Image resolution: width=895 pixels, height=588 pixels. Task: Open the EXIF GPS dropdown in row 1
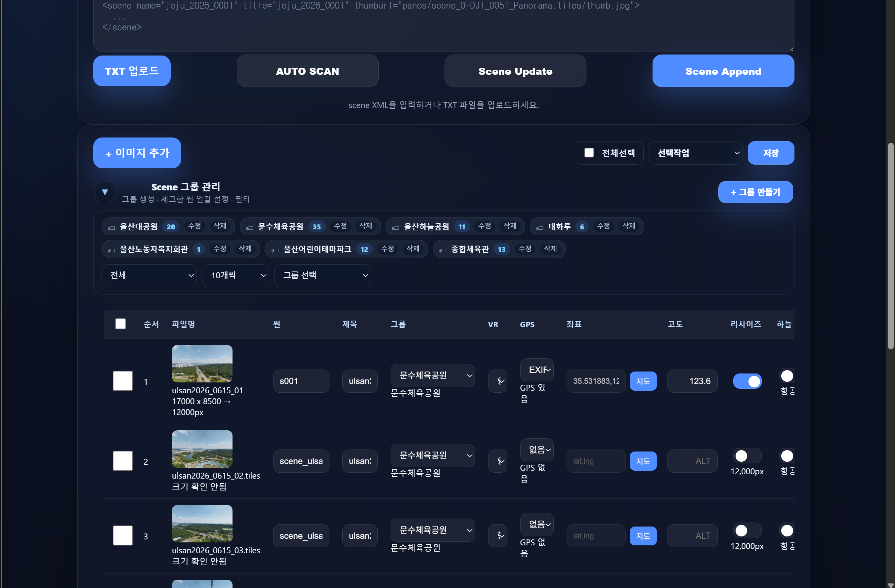pyautogui.click(x=537, y=370)
